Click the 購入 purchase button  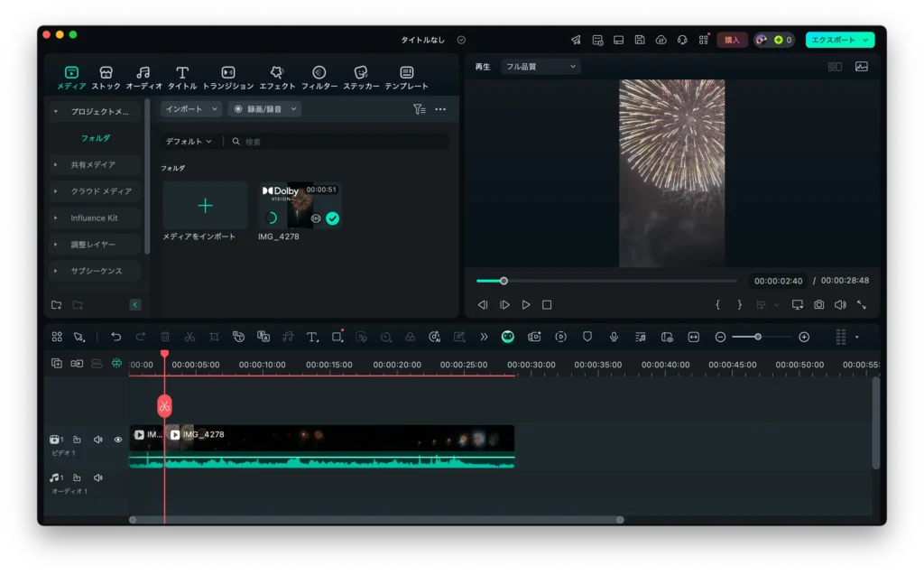click(x=732, y=40)
